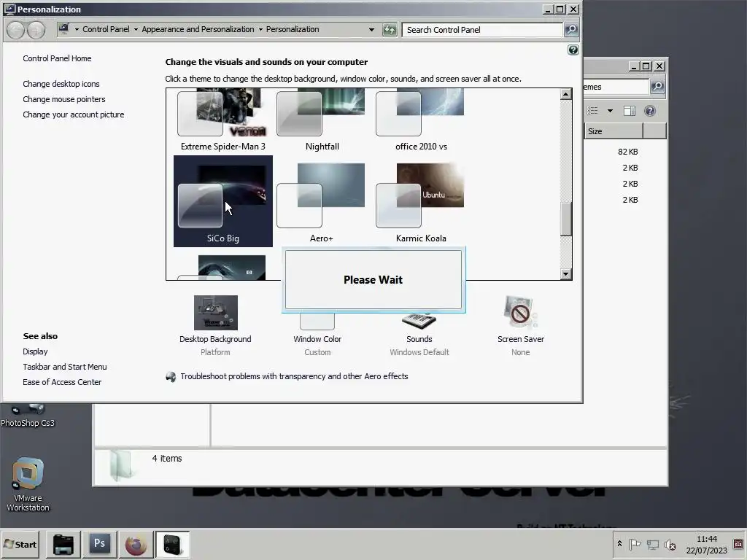Open Change mouse pointers link
747x560 pixels.
point(64,99)
